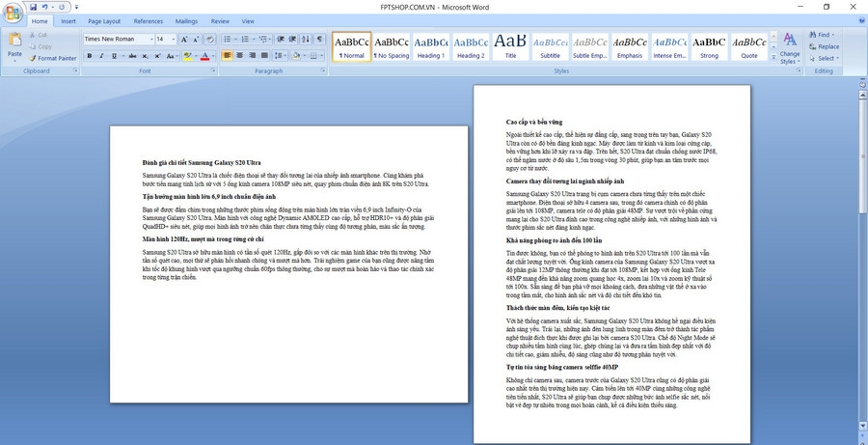Apply the Heading 1 style

pos(431,46)
